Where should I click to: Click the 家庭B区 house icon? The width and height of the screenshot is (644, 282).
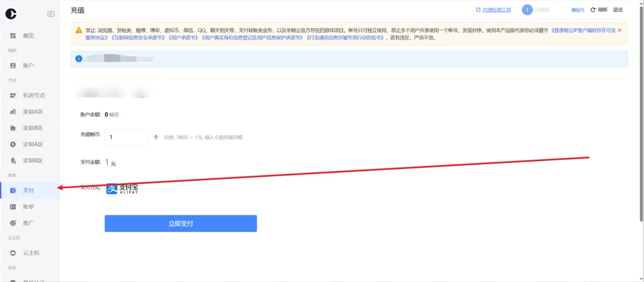point(13,128)
